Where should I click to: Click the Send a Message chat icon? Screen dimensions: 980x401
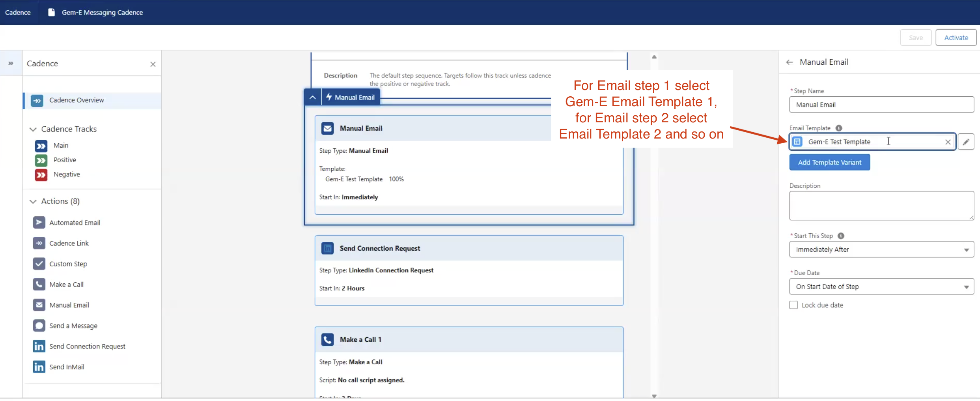(x=39, y=326)
